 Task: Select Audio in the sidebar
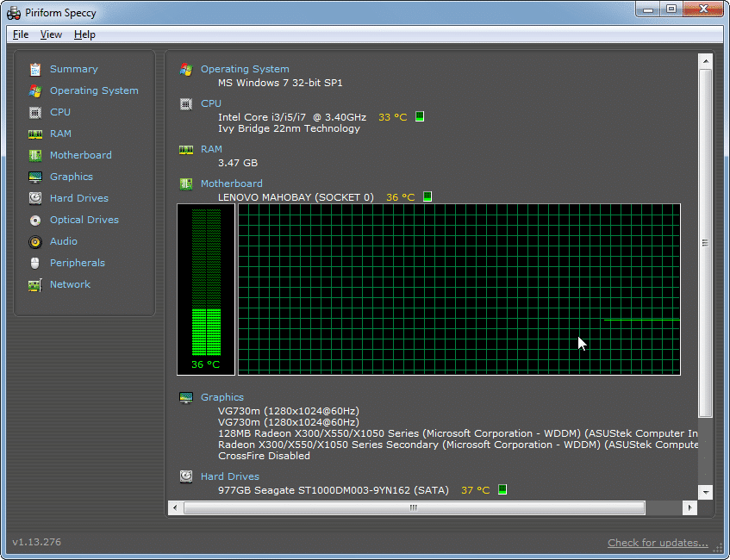point(63,241)
